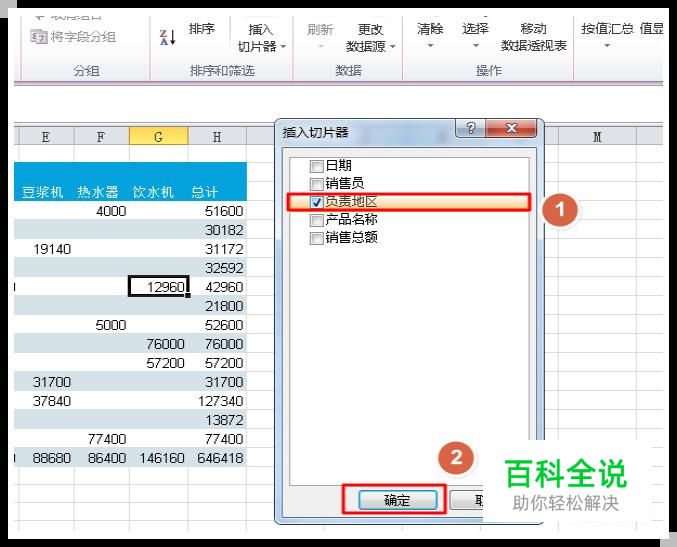Expand the 刷新 dropdown arrow
677x547 pixels.
(320, 46)
